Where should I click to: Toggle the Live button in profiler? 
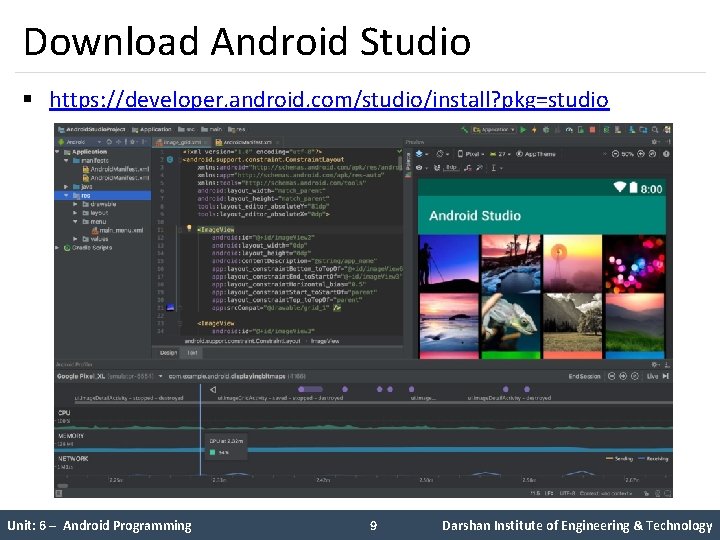[x=653, y=376]
